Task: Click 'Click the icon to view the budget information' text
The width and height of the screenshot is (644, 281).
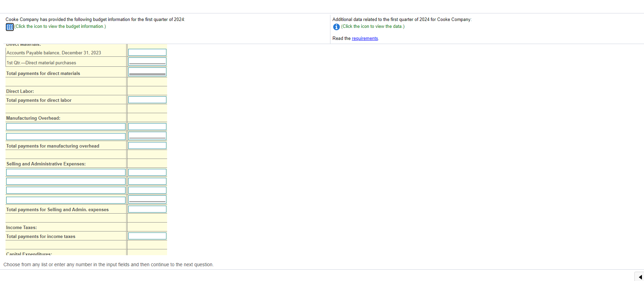Action: point(60,26)
